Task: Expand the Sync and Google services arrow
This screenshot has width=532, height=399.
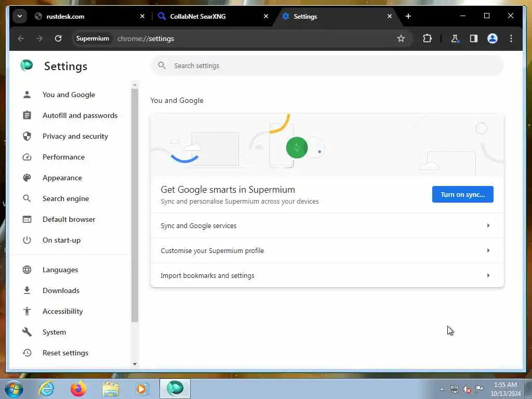Action: [x=488, y=225]
